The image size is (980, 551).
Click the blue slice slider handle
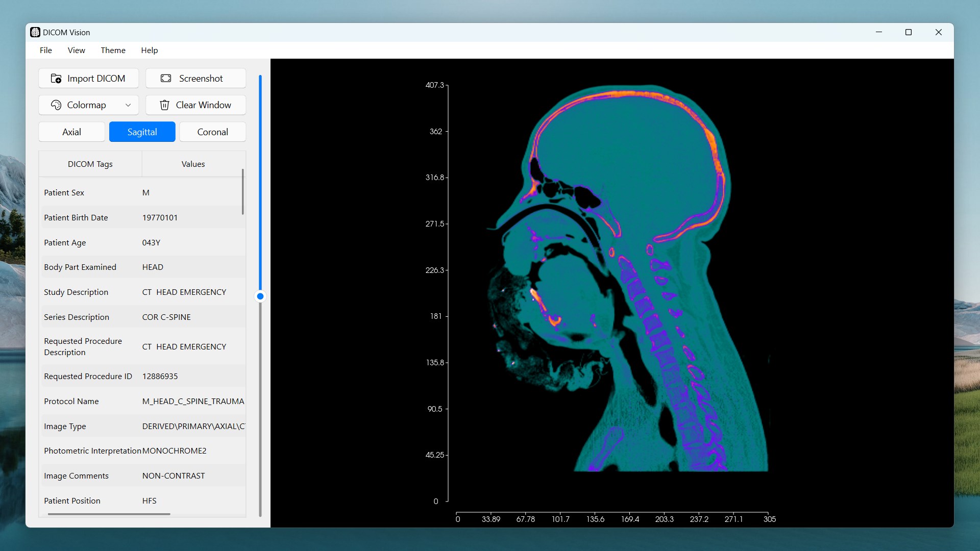click(x=260, y=296)
